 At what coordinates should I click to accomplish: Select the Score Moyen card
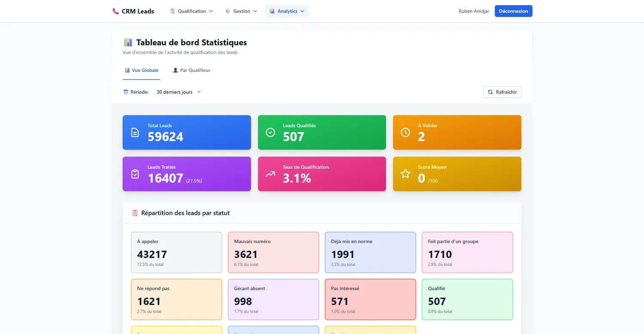[457, 174]
